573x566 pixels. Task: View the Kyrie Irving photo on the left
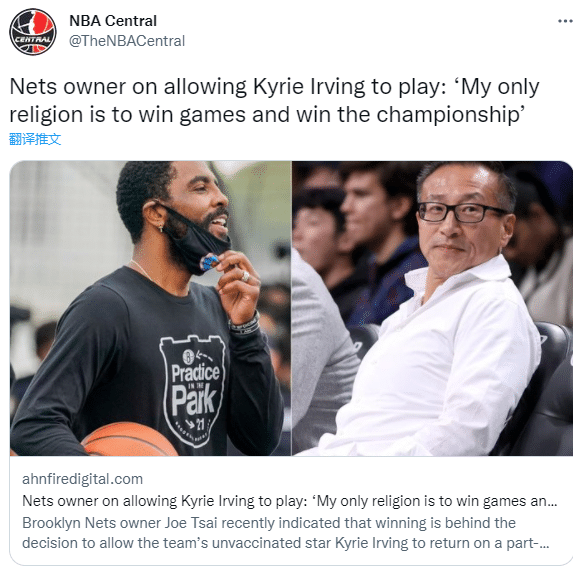click(x=151, y=308)
